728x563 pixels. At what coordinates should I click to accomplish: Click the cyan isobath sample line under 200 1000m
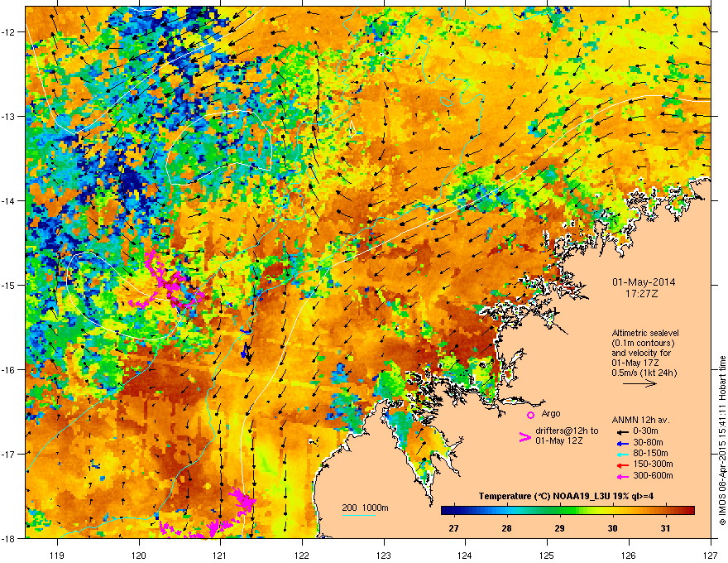359,515
